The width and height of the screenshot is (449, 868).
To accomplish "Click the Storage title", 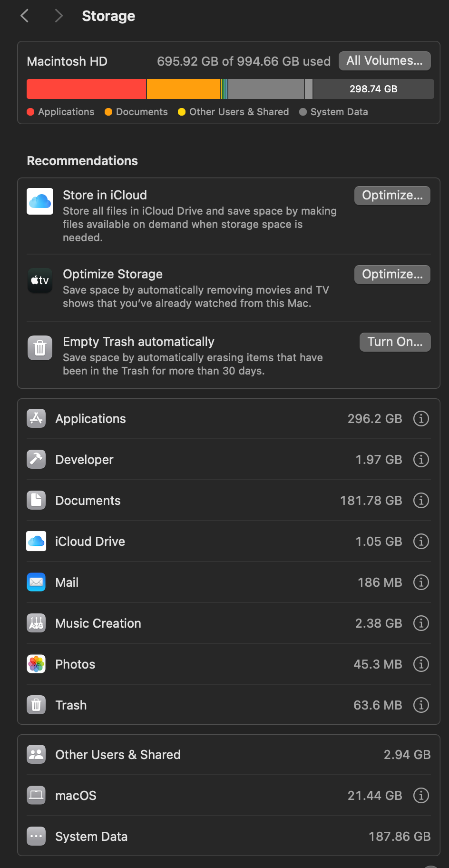I will click(108, 16).
